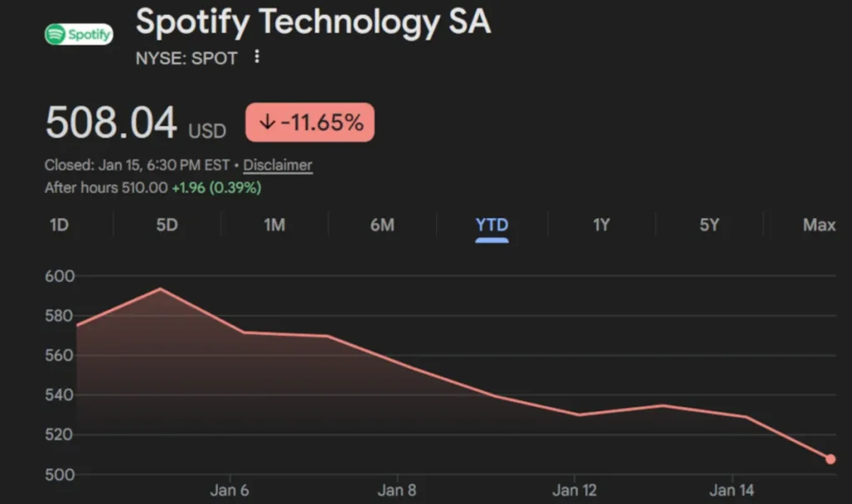This screenshot has height=504, width=852.
Task: Open the 1M price chart
Action: [274, 225]
